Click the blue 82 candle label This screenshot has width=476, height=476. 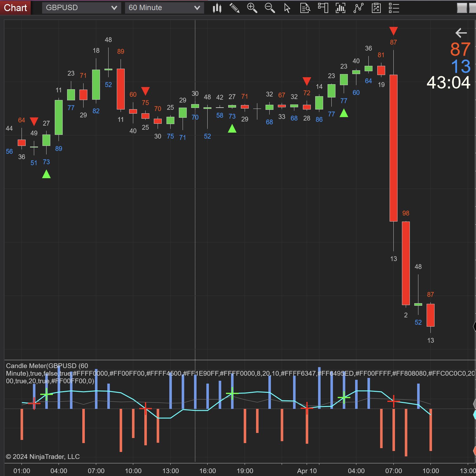click(96, 111)
